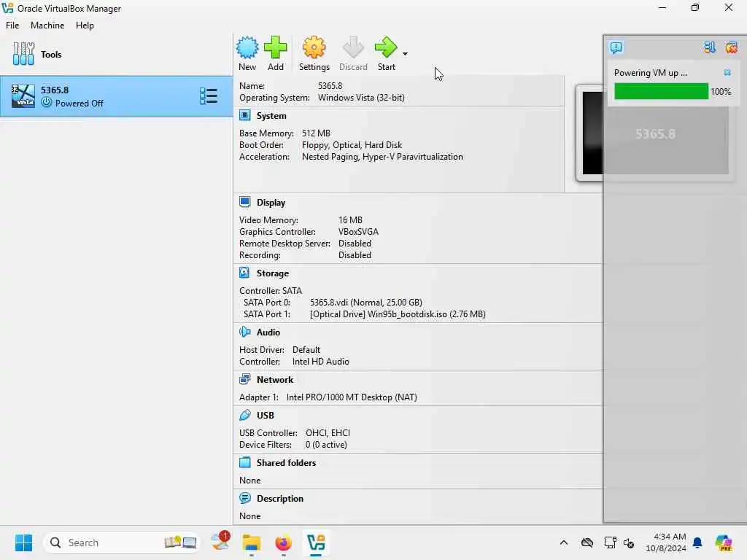
Task: Click the USB section icon
Action: tap(245, 415)
